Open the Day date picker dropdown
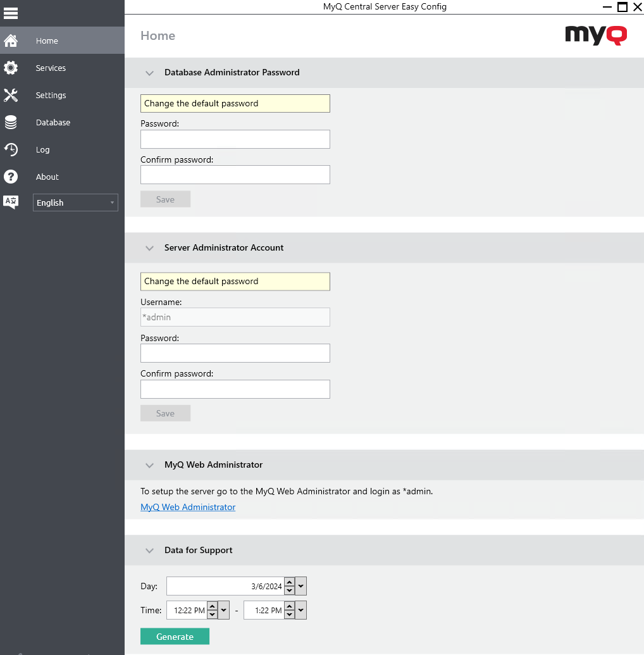The width and height of the screenshot is (644, 655). pyautogui.click(x=301, y=586)
